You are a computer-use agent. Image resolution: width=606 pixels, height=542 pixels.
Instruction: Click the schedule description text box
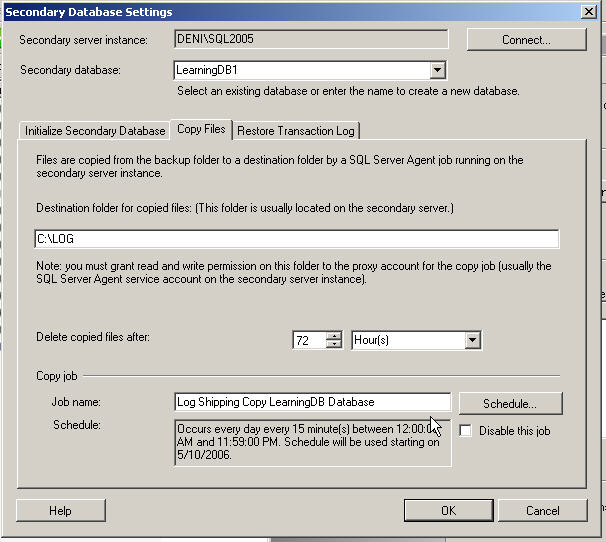(312, 442)
